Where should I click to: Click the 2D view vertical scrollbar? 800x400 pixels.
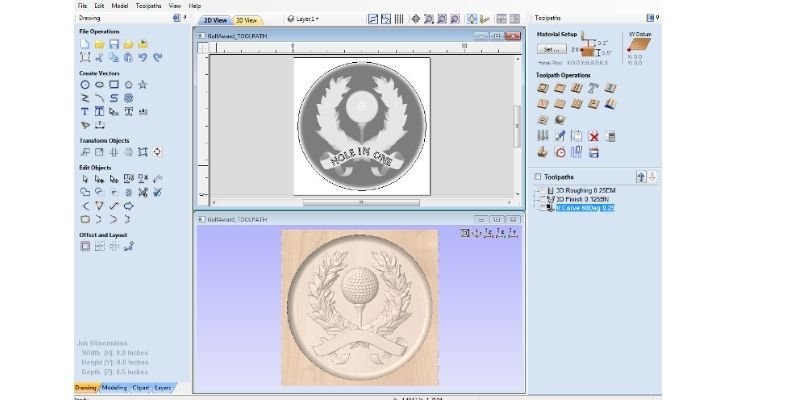point(517,126)
